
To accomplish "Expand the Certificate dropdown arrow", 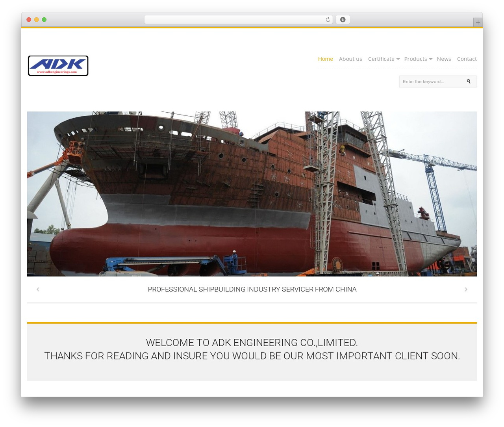I will (x=398, y=59).
